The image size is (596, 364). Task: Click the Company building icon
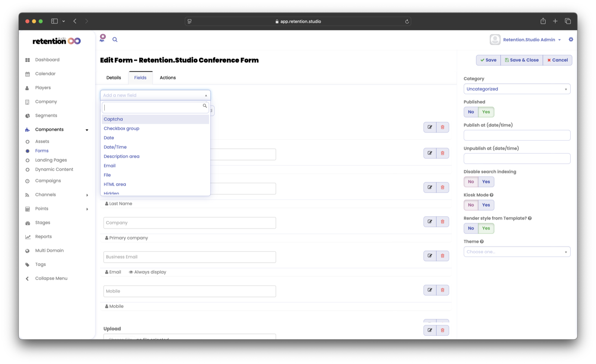27,102
